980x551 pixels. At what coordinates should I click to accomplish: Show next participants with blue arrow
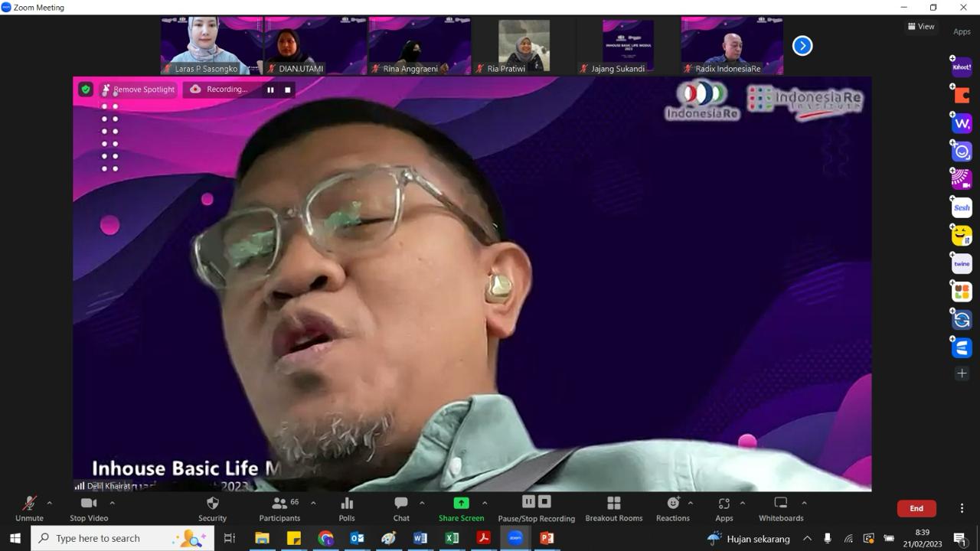(802, 46)
